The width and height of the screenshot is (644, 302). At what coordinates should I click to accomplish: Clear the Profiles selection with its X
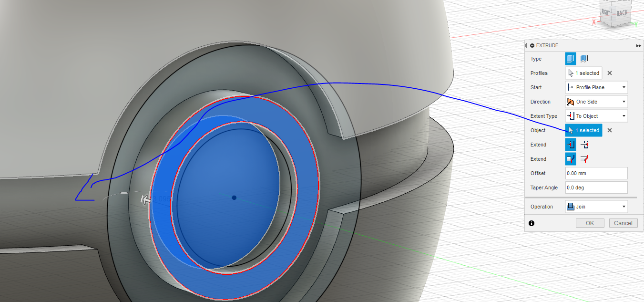610,73
